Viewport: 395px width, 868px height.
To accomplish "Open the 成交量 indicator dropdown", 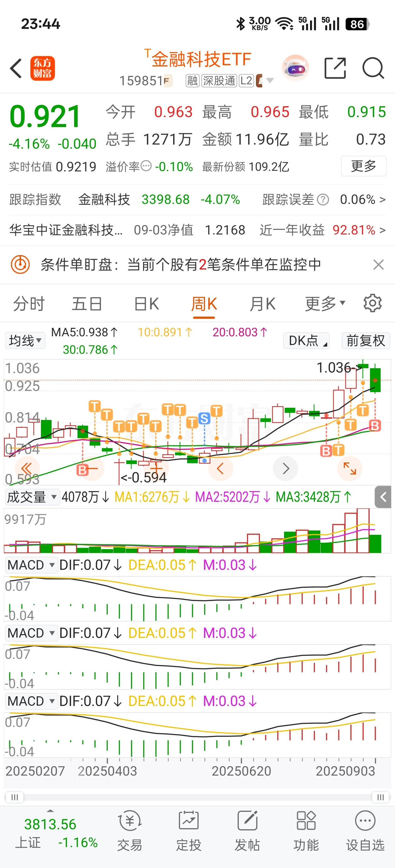I will coord(32,497).
